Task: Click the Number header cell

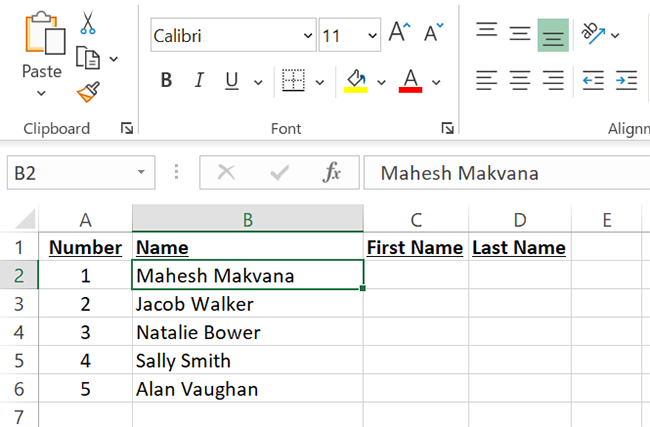Action: [85, 247]
